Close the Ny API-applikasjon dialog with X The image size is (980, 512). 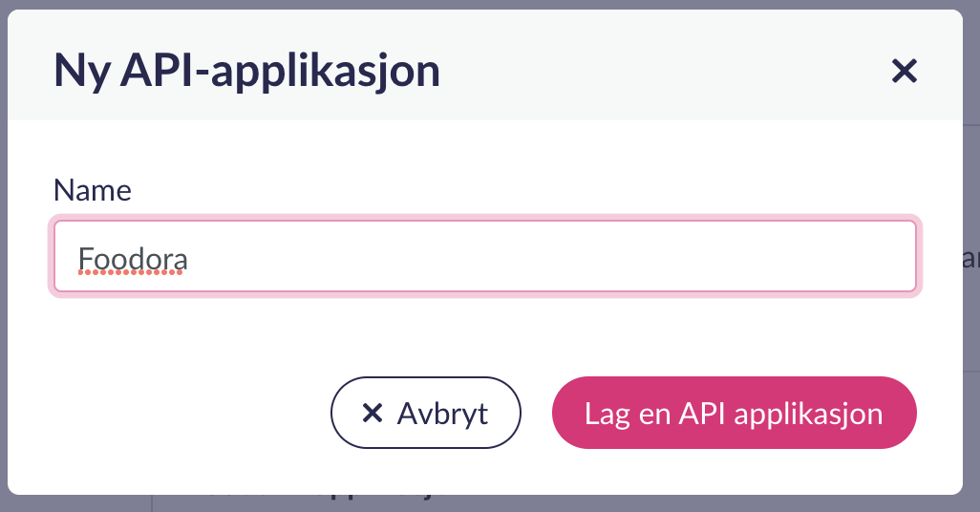coord(903,71)
